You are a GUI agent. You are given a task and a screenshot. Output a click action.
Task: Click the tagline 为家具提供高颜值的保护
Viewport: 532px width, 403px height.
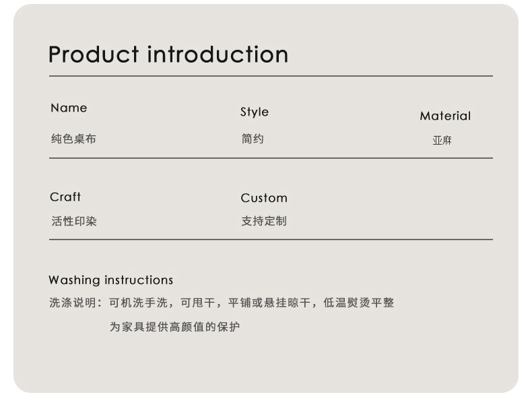click(x=174, y=328)
